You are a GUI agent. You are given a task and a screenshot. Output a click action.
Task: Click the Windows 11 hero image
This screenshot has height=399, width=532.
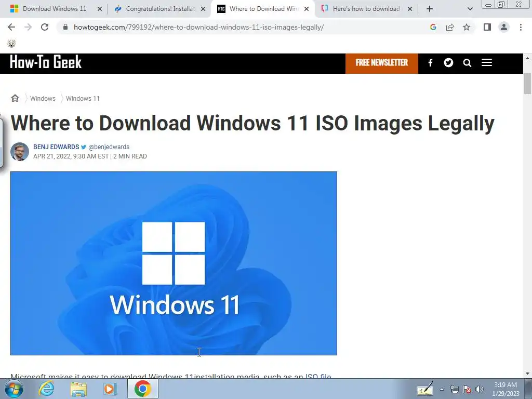pos(174,263)
